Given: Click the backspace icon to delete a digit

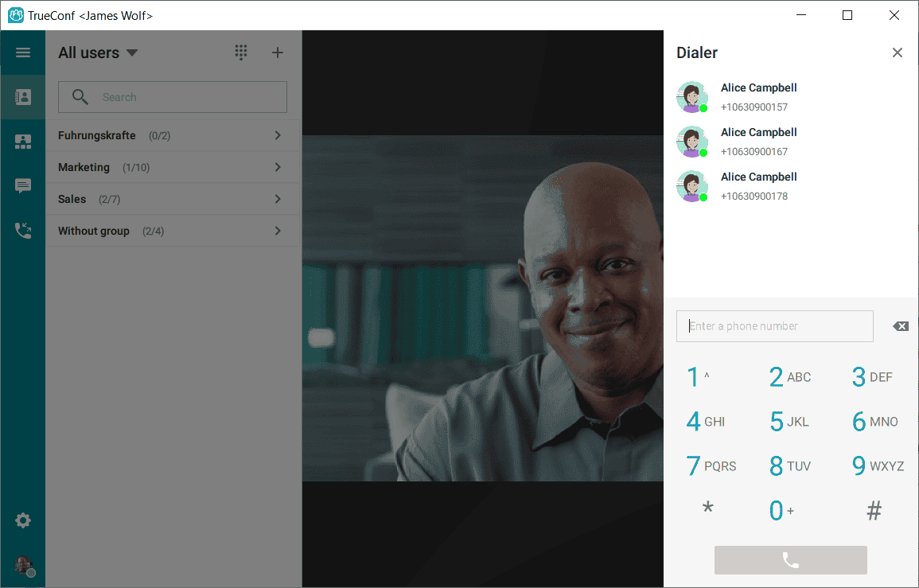Looking at the screenshot, I should 901,326.
